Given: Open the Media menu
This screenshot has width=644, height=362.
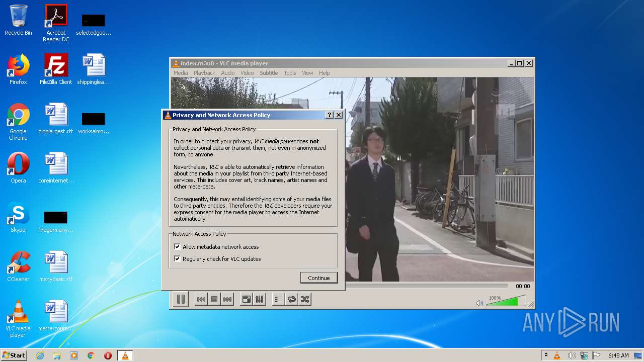Looking at the screenshot, I should (x=181, y=73).
